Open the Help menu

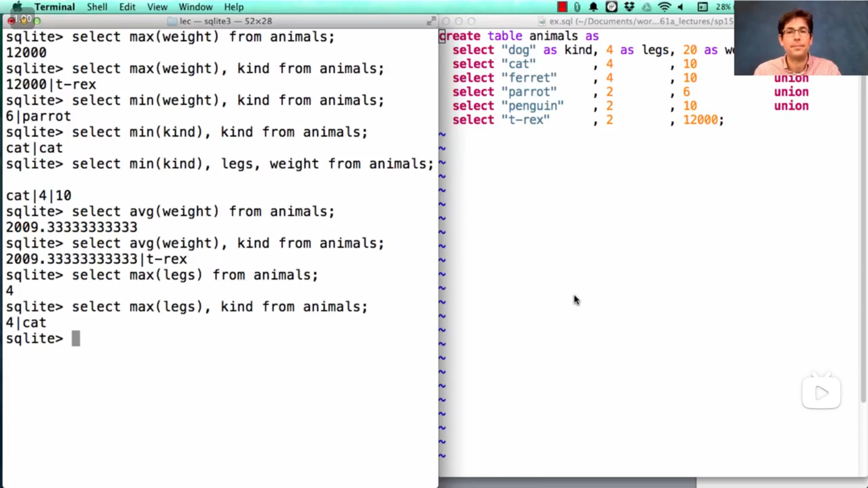tap(234, 7)
